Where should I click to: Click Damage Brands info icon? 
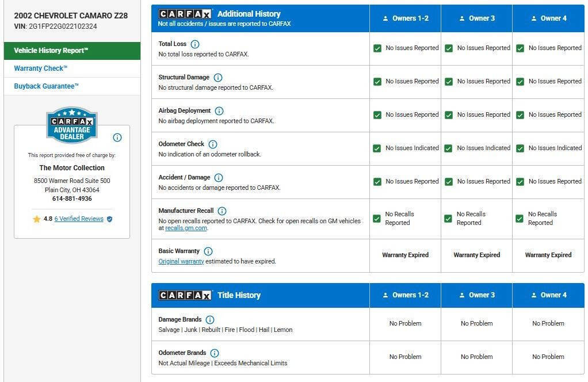[x=209, y=320]
